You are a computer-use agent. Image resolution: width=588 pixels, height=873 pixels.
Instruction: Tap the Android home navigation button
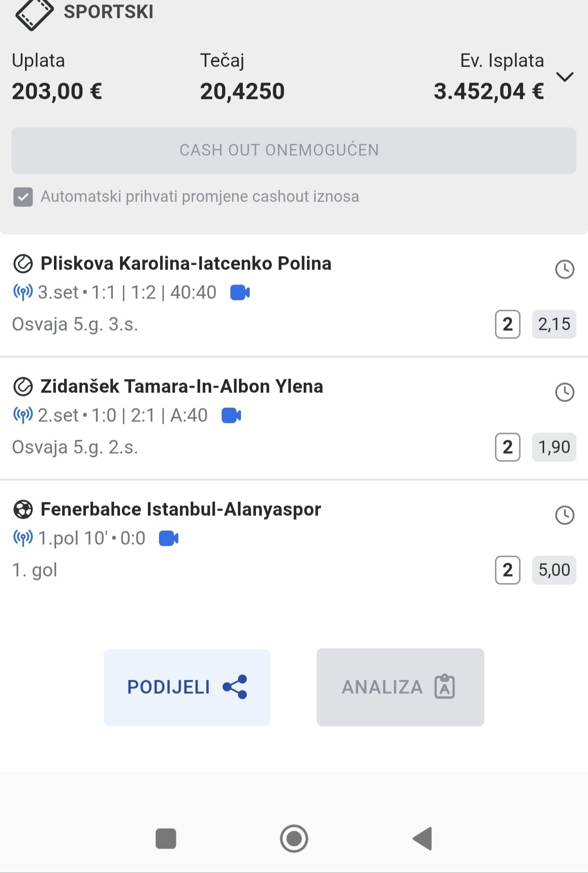[294, 839]
